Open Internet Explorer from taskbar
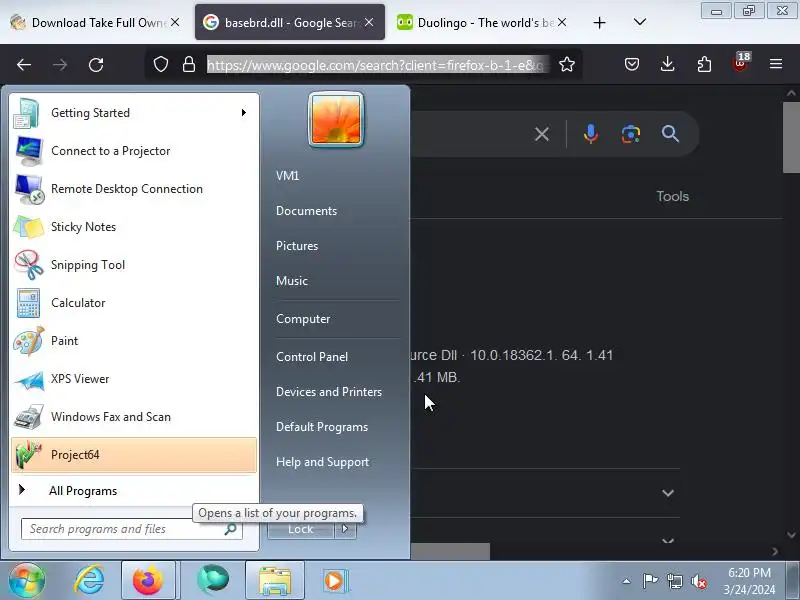 click(x=90, y=581)
